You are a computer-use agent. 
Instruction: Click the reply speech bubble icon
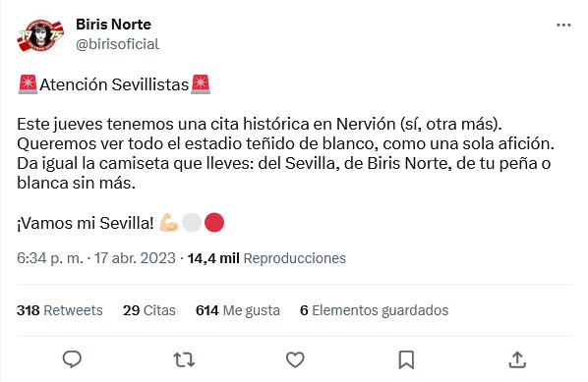72,359
